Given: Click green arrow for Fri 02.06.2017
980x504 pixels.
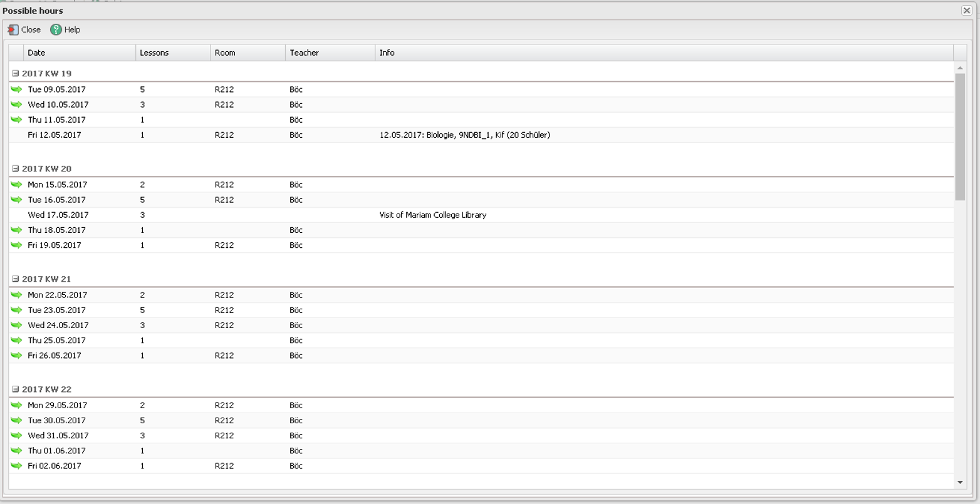Looking at the screenshot, I should coord(16,466).
